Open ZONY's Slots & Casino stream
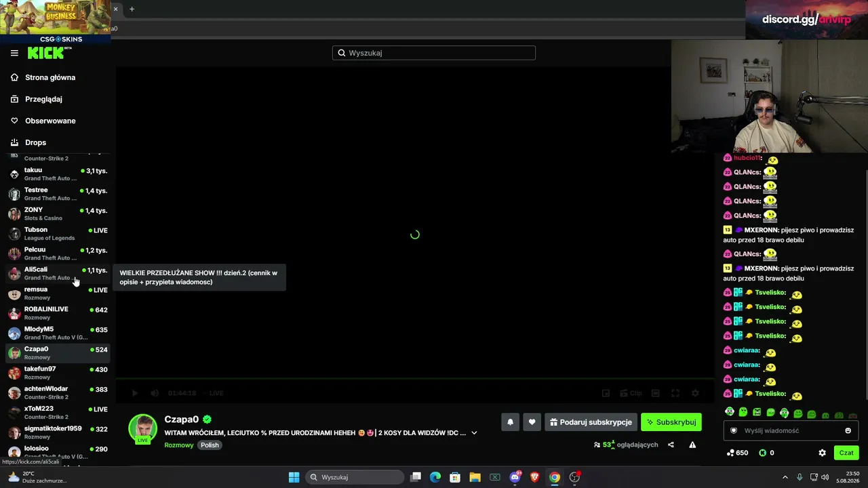868x488 pixels. (58, 213)
